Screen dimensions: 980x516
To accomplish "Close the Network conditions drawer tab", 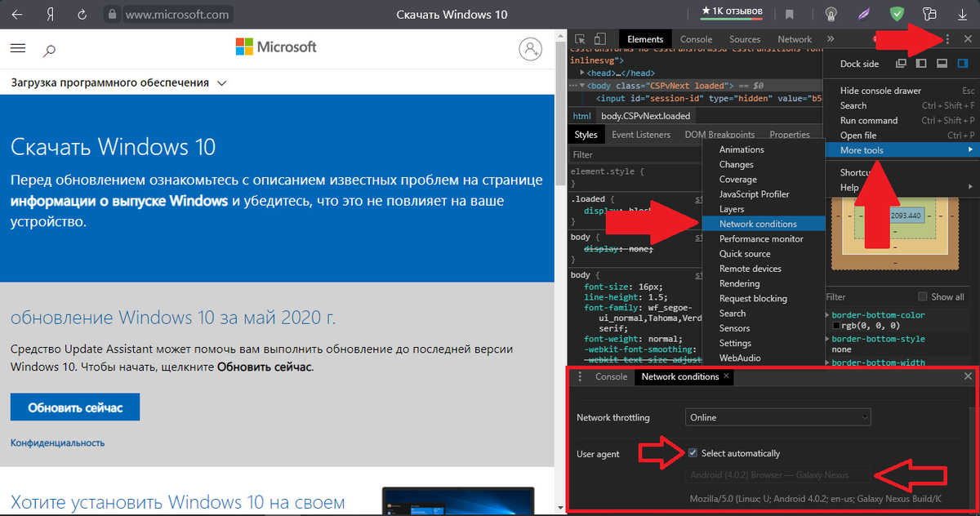I will [726, 376].
